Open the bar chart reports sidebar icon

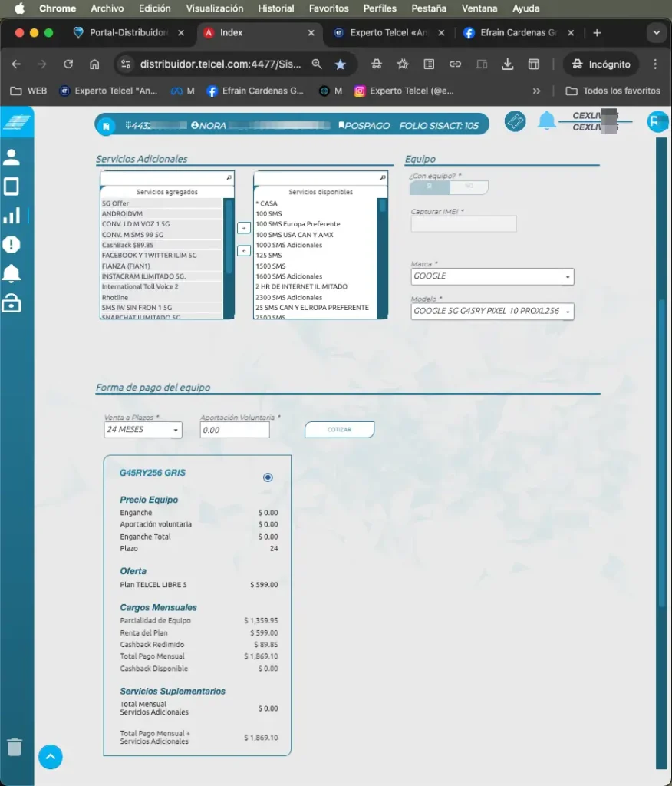click(12, 216)
